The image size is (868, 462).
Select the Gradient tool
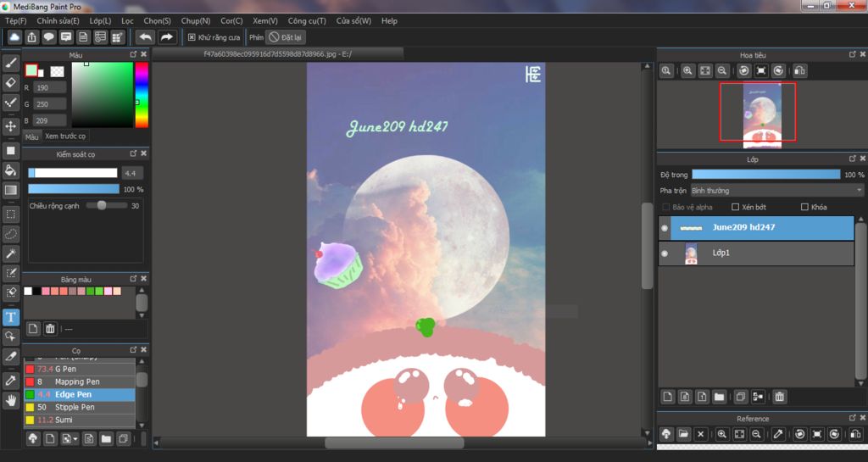tap(10, 191)
